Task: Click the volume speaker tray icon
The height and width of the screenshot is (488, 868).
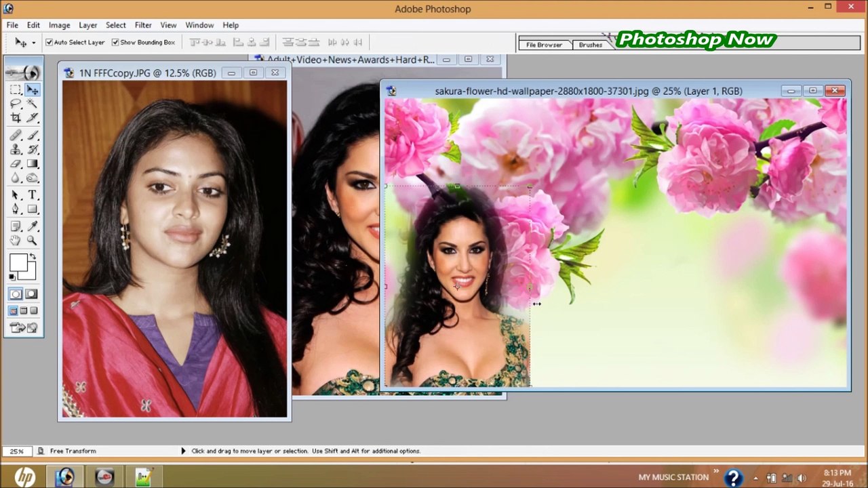Action: pyautogui.click(x=802, y=478)
